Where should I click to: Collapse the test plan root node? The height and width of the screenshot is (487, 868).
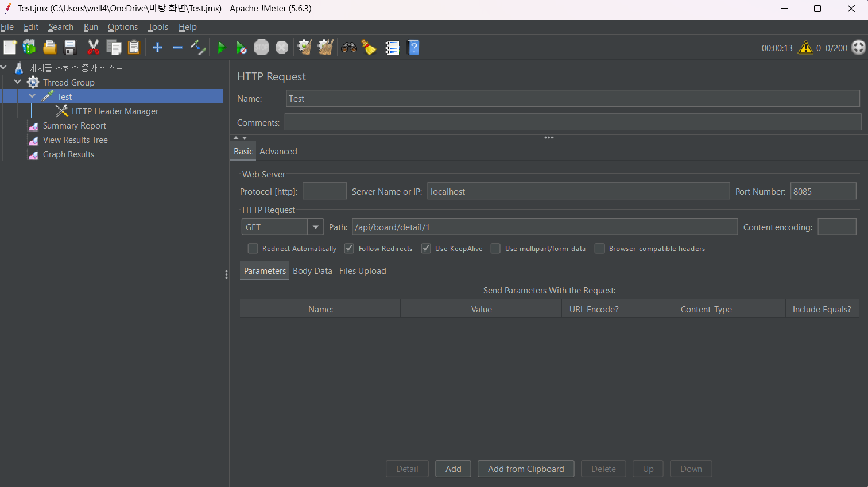[3, 68]
